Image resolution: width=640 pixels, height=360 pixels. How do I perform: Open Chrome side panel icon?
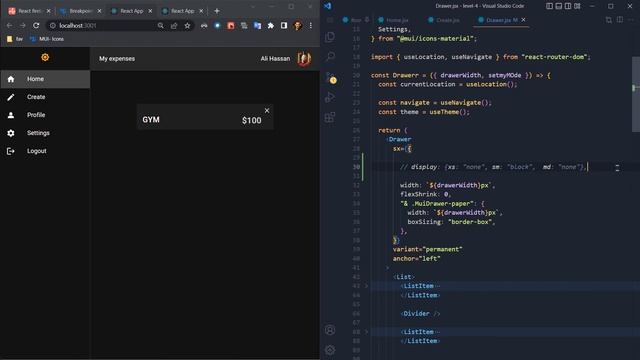284,25
